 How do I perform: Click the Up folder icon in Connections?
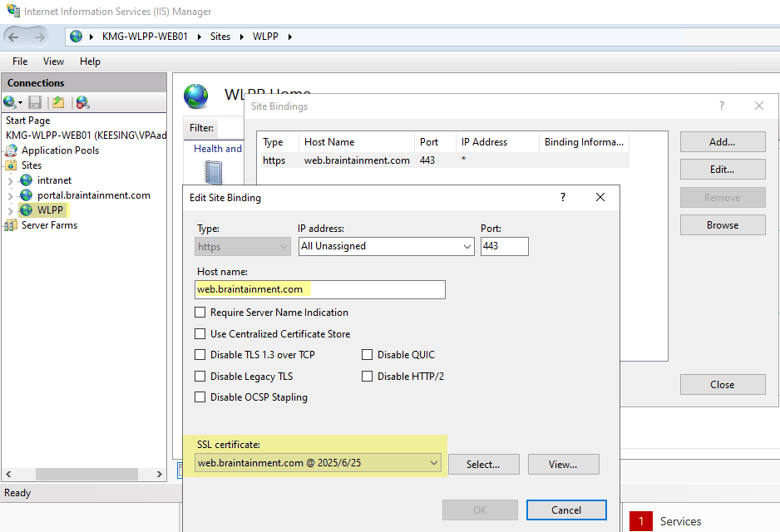(57, 102)
